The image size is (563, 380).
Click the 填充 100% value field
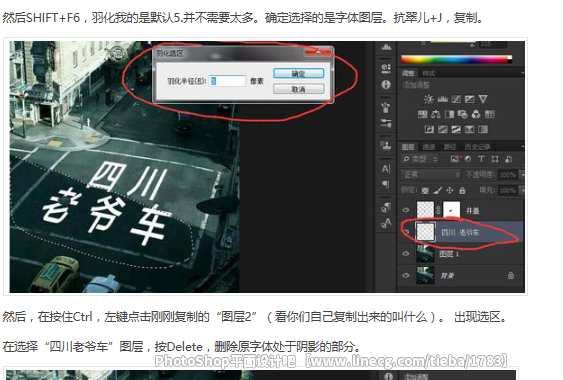(508, 190)
